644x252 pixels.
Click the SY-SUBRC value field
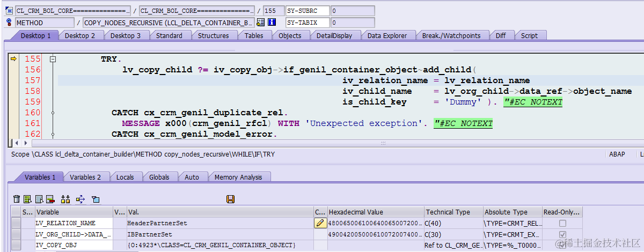tap(353, 10)
